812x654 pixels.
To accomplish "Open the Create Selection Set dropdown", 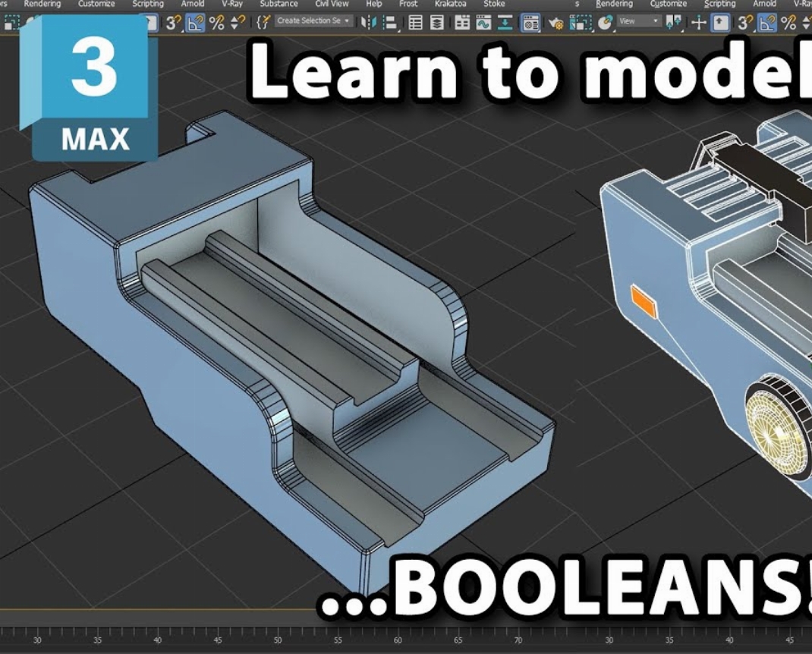I will tap(314, 21).
